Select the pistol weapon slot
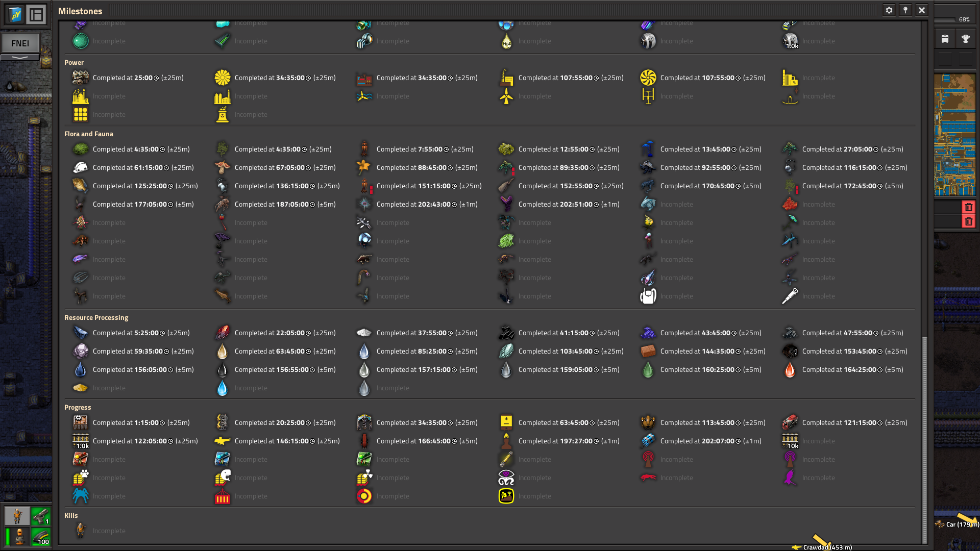980x551 pixels. [x=41, y=516]
